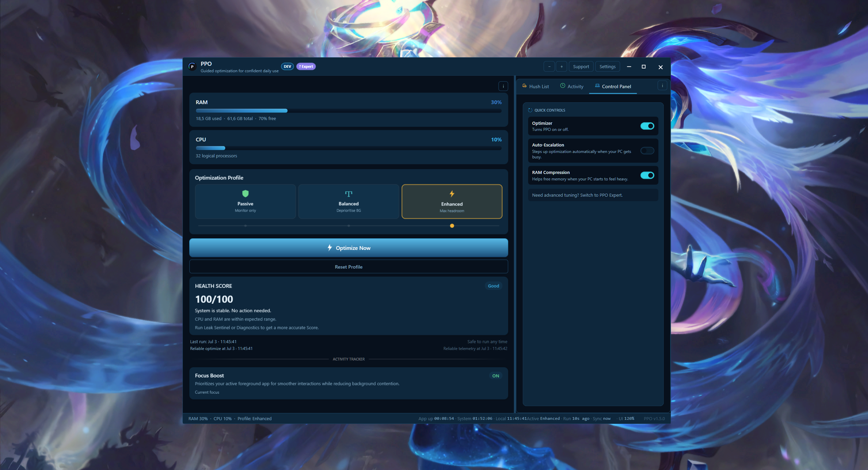Click 'Current focus' label text
This screenshot has width=868, height=470.
point(207,392)
